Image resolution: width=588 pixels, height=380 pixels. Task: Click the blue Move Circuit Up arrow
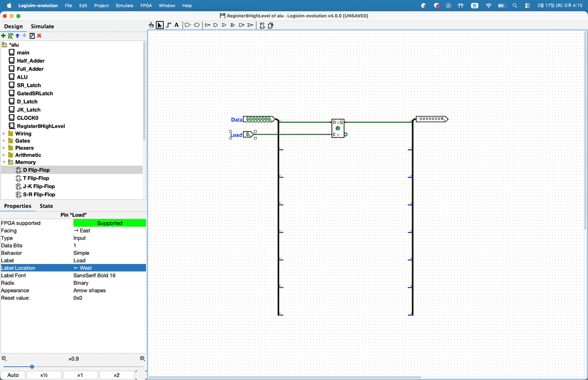18,36
